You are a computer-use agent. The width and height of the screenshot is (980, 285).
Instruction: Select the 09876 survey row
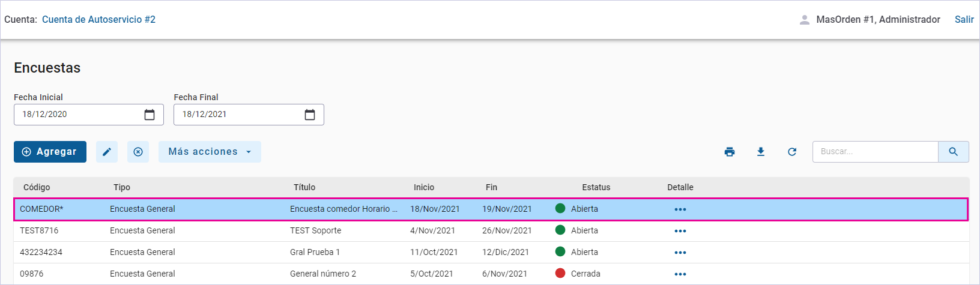[240, 274]
